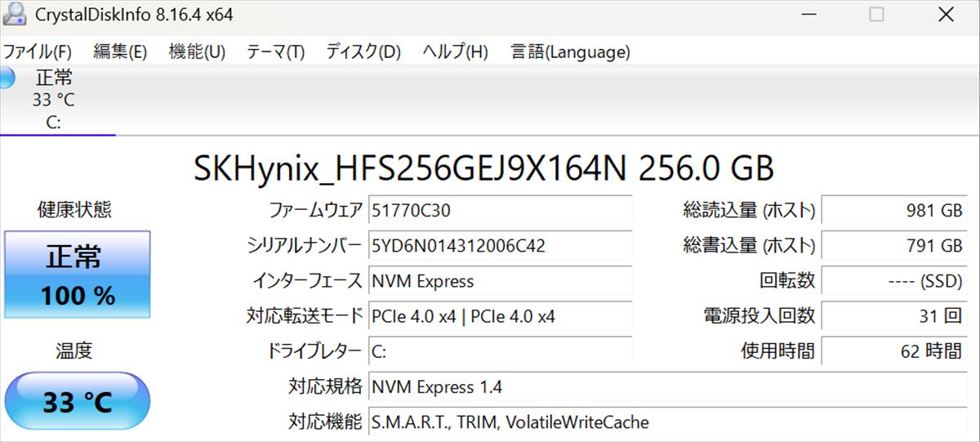Open the テーマ(T) menu
The image size is (980, 442).
[x=275, y=52]
